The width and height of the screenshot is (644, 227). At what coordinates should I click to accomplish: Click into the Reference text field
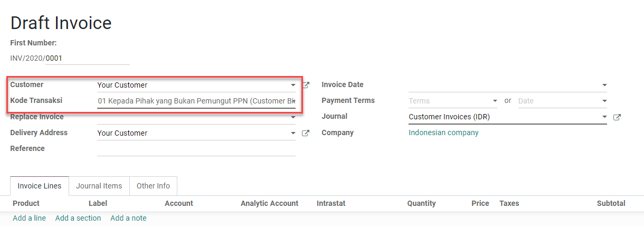point(196,149)
